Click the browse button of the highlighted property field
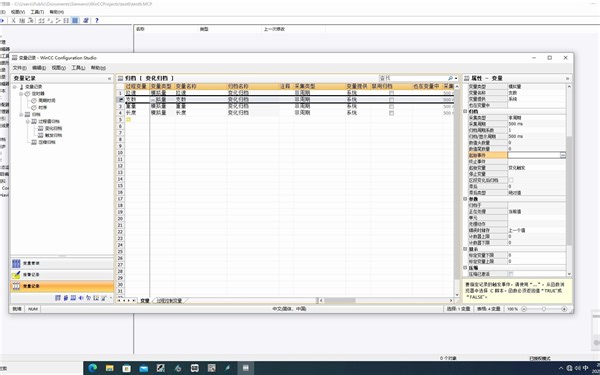This screenshot has width=600, height=375. click(x=562, y=155)
